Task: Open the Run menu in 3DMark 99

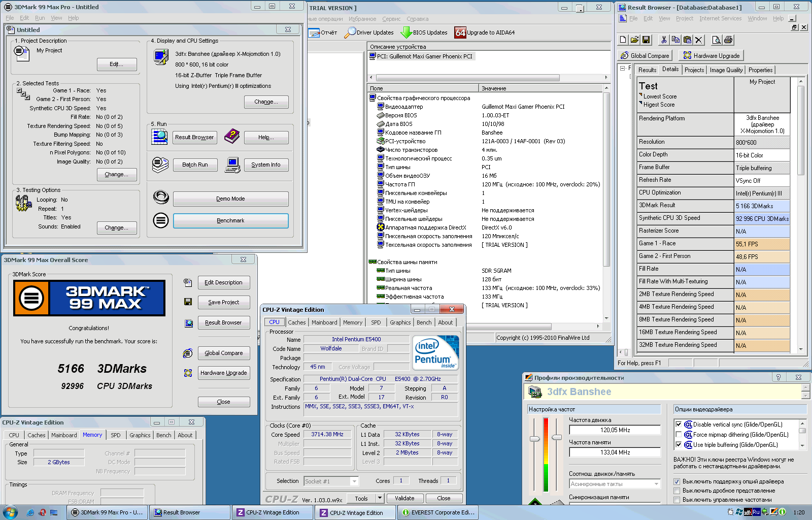Action: [40, 18]
